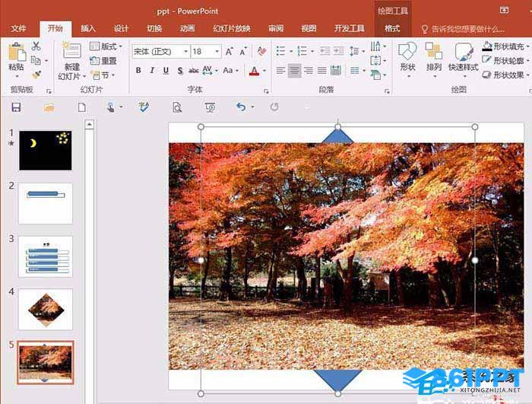Click touch/mouse mode icon

[x=111, y=107]
